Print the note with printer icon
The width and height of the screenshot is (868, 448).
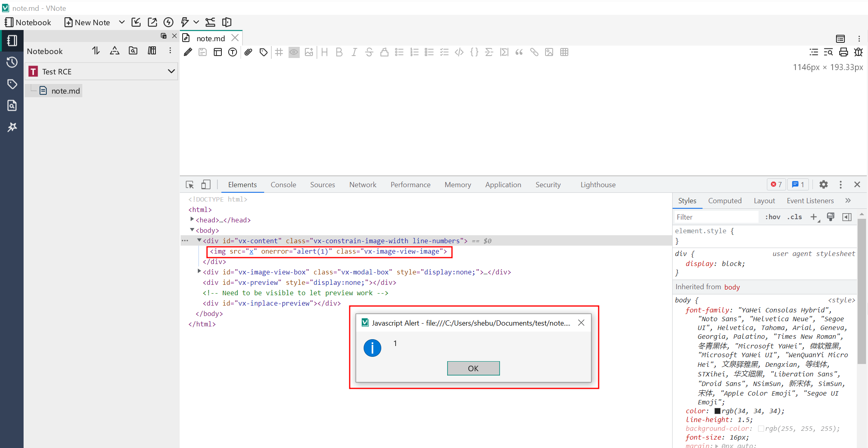844,52
